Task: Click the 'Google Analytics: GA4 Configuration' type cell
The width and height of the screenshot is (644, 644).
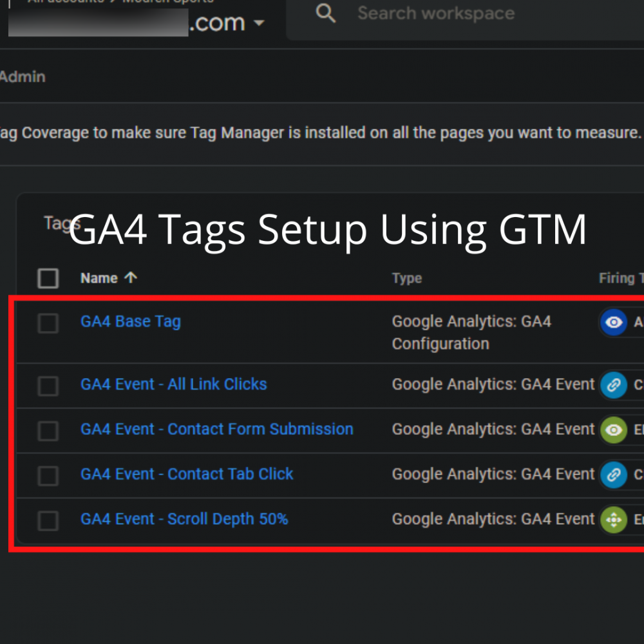Action: (471, 333)
